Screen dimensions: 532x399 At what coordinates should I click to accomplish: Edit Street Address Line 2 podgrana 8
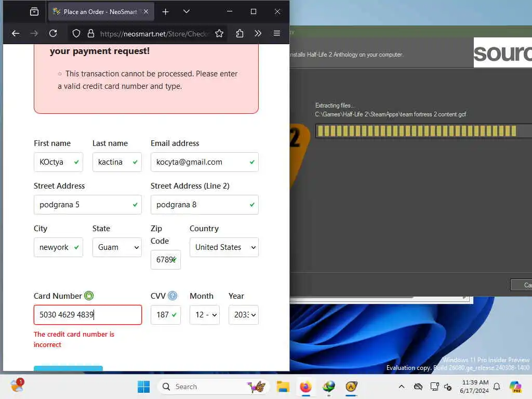205,205
